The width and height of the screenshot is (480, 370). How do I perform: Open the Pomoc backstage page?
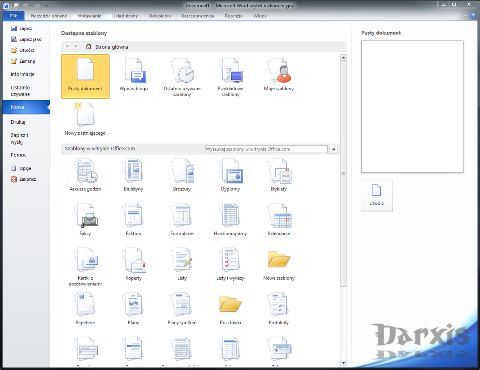coord(18,155)
